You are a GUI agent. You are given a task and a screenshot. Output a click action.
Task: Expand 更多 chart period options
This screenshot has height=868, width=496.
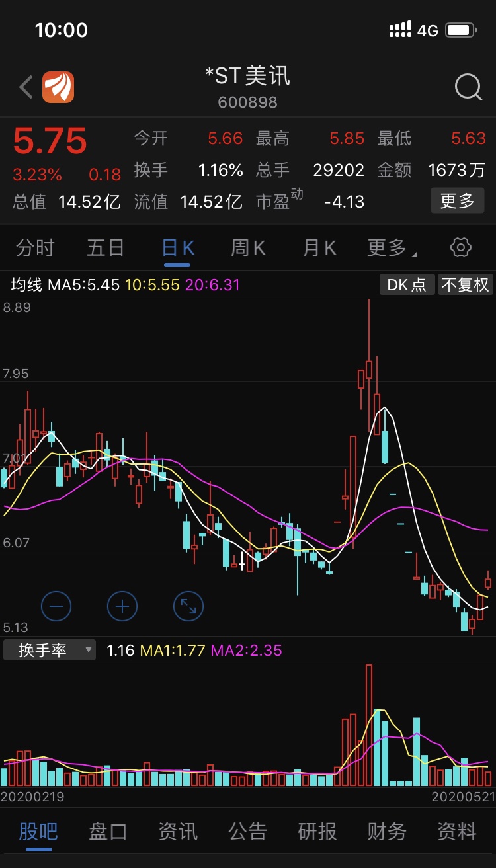point(392,248)
